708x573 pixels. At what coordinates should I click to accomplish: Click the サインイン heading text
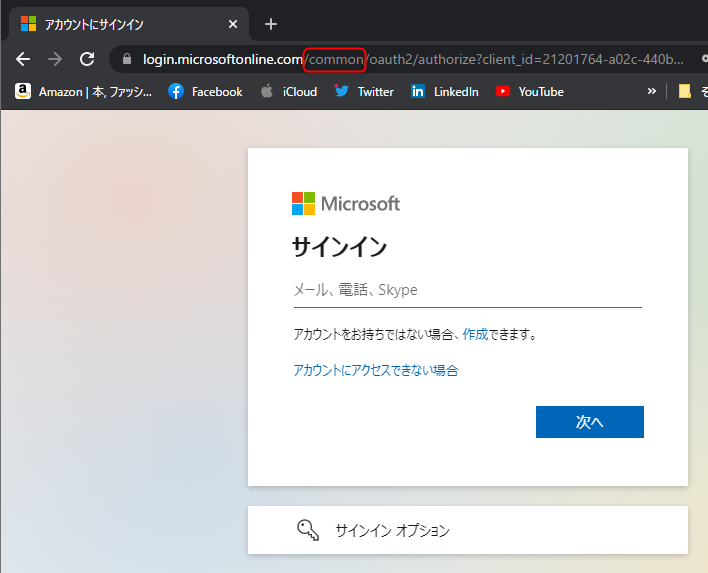coord(340,247)
